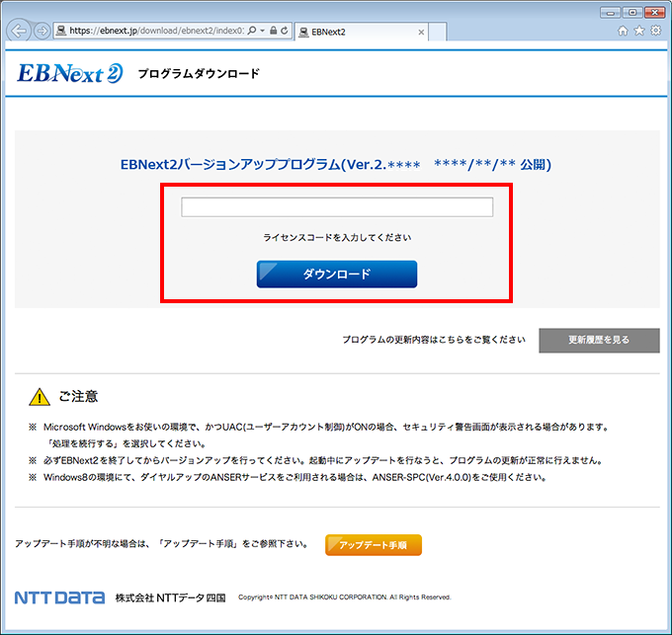Screen dimensions: 672x635
Task: Go to the browser Home icon
Action: pos(623,31)
